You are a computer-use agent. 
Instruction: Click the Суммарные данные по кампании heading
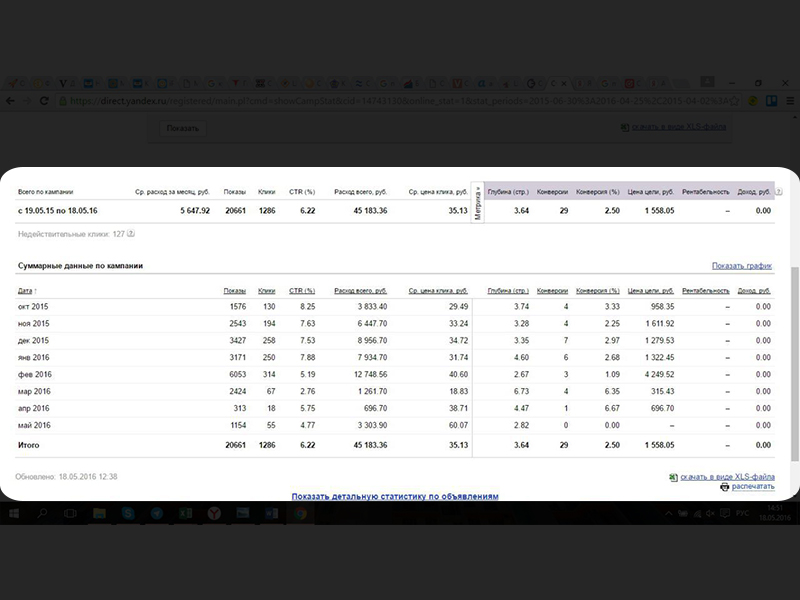pyautogui.click(x=81, y=266)
